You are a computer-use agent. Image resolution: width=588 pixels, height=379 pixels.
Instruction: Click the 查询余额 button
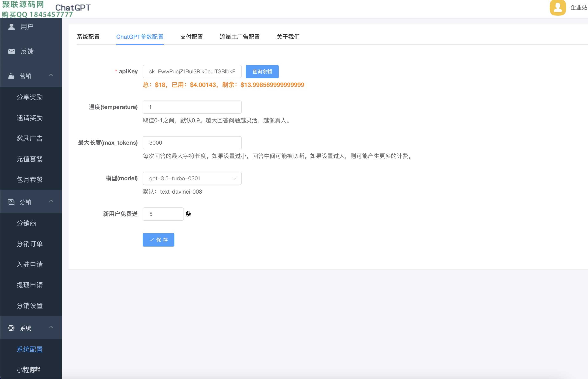point(262,72)
